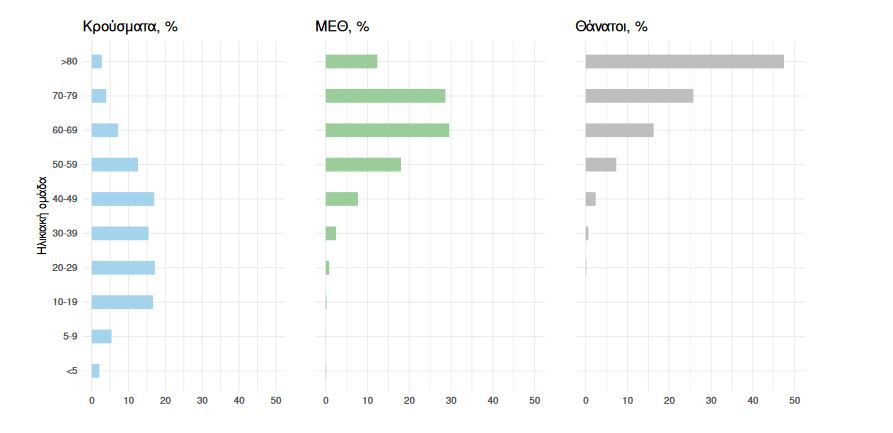The image size is (893, 433).
Task: Click the gray 70-79 bar in Θάνατοι
Action: pyautogui.click(x=639, y=96)
